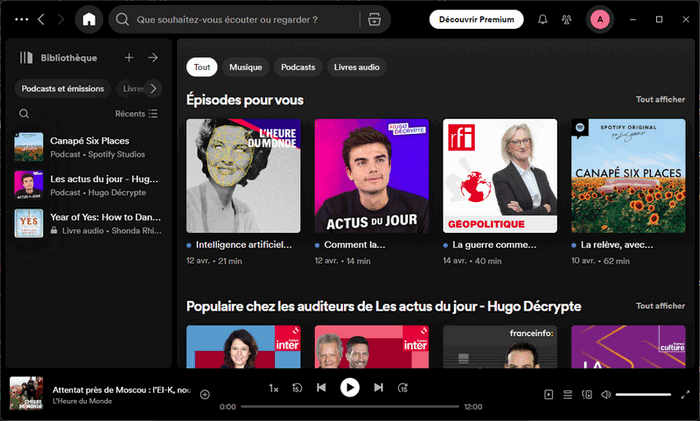Filter library by Podcasts et émissions
The height and width of the screenshot is (421, 700).
[63, 89]
